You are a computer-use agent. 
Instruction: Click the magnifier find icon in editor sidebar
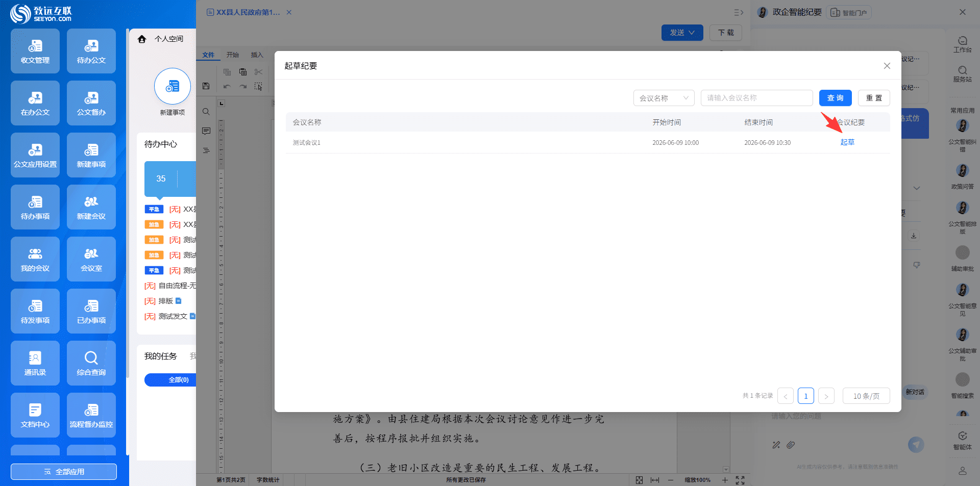pos(206,112)
